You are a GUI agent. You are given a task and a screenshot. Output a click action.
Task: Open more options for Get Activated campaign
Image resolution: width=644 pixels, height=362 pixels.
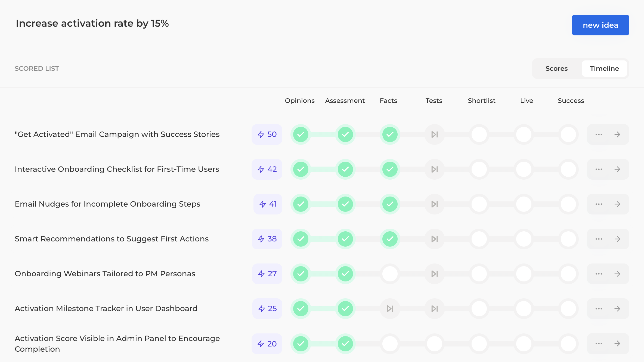coord(599,134)
